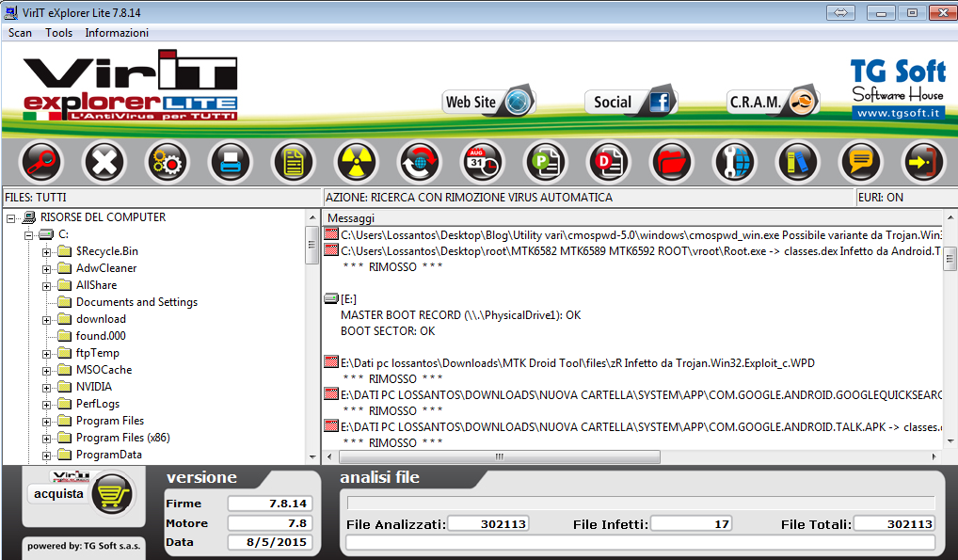Select the MASTER BOOT RECORD OK line

(461, 315)
